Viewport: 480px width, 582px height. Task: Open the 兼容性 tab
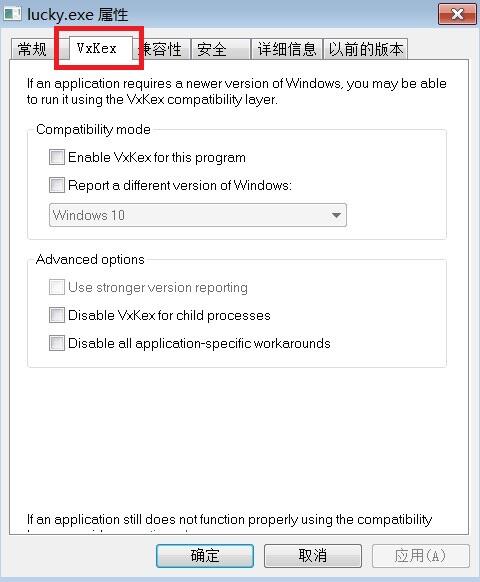pyautogui.click(x=162, y=49)
